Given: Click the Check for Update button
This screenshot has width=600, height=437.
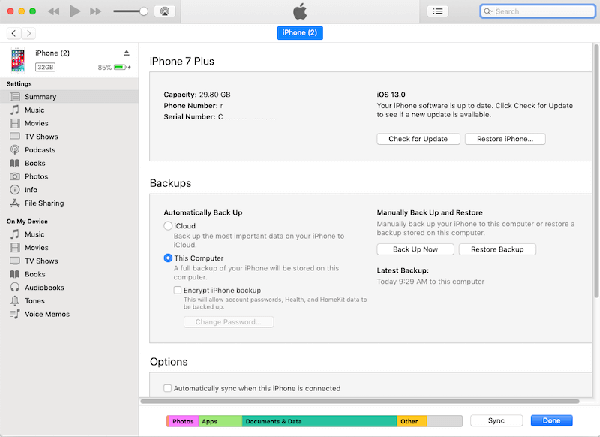Looking at the screenshot, I should [x=417, y=139].
